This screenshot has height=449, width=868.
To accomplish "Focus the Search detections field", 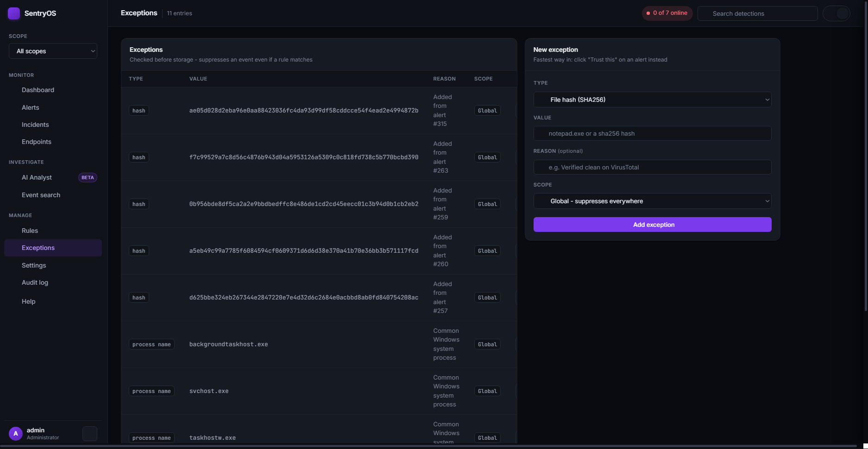I will [757, 13].
